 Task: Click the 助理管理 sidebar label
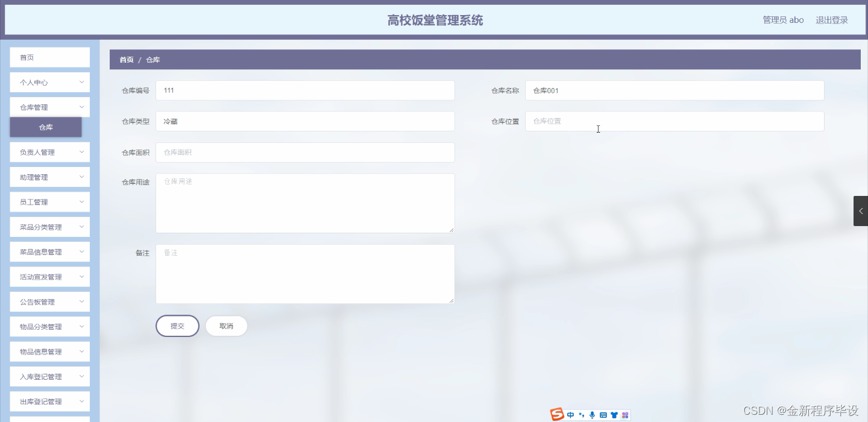pos(34,177)
